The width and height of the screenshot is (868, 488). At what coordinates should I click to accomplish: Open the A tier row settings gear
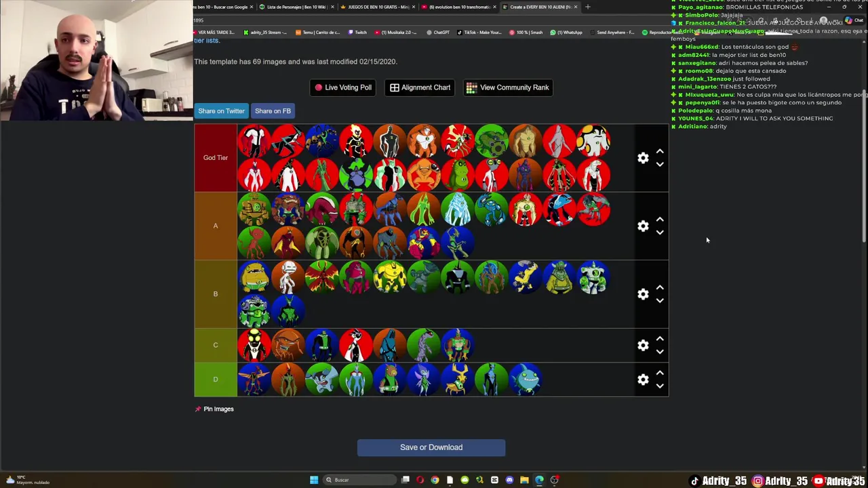point(643,226)
